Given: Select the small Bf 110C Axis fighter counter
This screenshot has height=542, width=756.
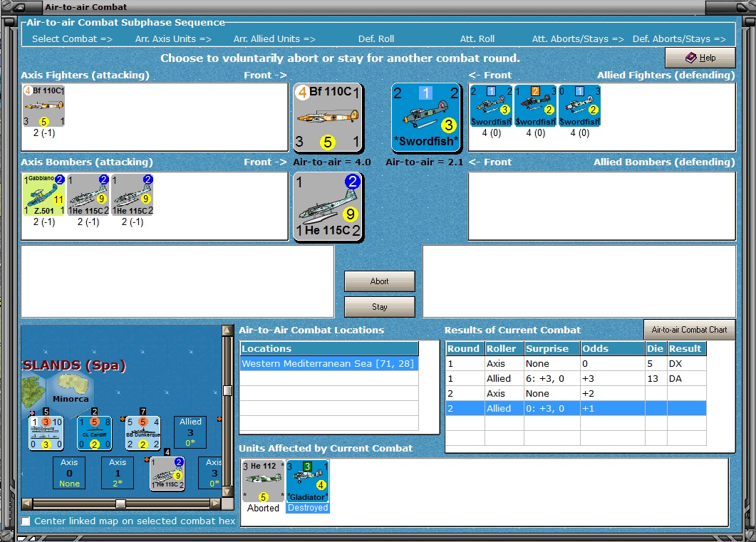Looking at the screenshot, I should pyautogui.click(x=44, y=106).
